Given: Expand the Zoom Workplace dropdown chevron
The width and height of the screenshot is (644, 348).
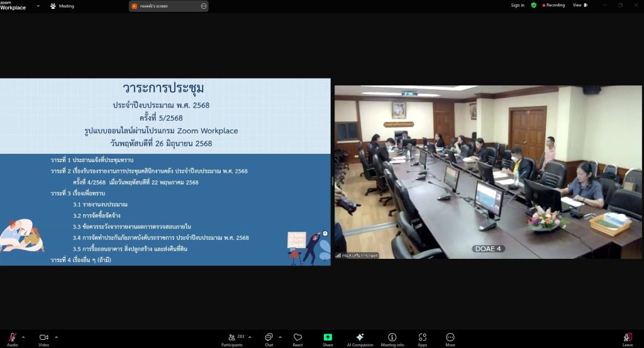Looking at the screenshot, I should [38, 6].
